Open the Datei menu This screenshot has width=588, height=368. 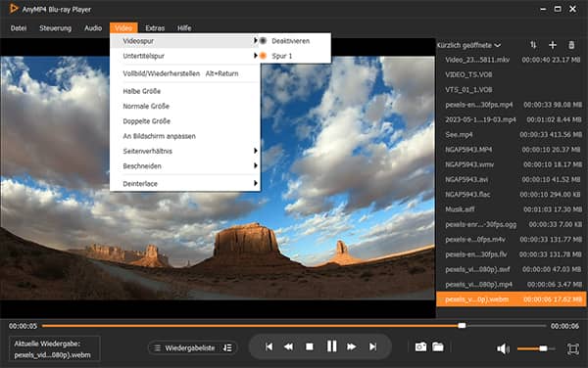click(19, 28)
